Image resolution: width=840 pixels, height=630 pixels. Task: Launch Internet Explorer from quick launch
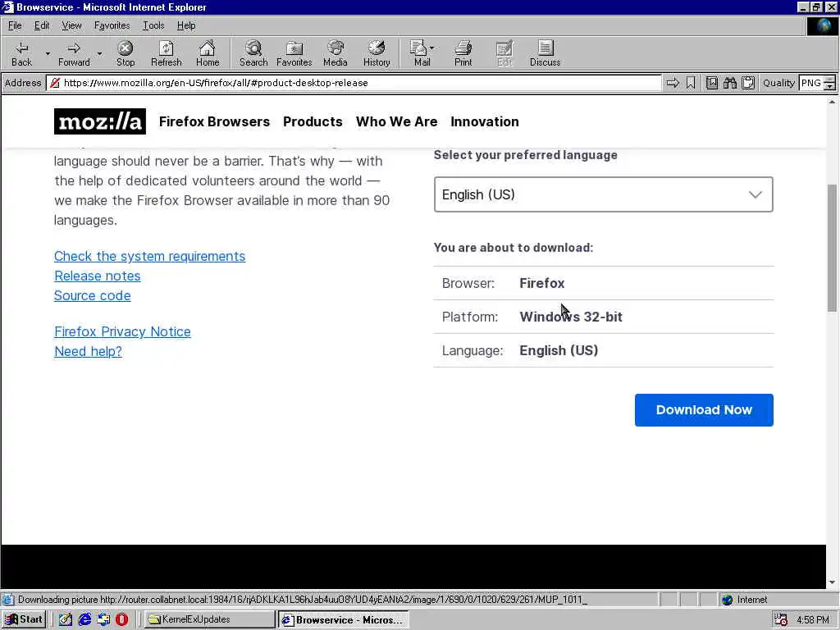click(x=84, y=619)
